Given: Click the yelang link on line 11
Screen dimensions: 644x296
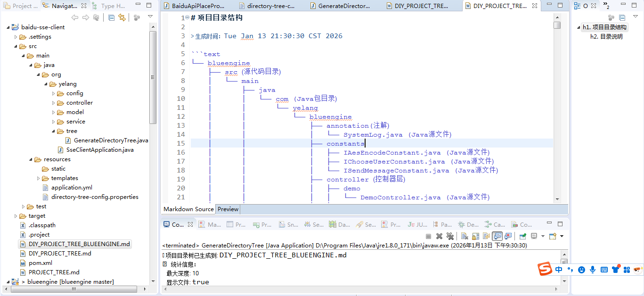Looking at the screenshot, I should 305,108.
